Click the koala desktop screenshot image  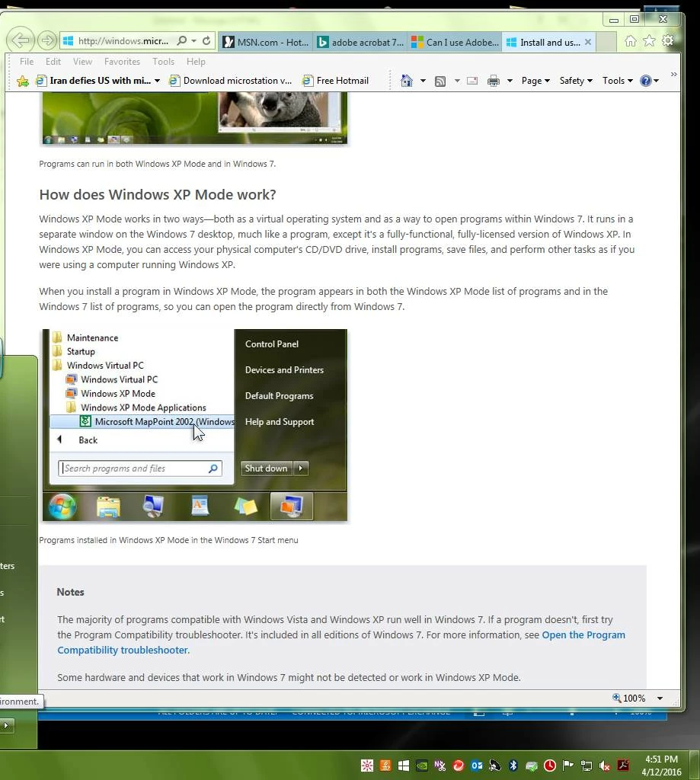(194, 118)
